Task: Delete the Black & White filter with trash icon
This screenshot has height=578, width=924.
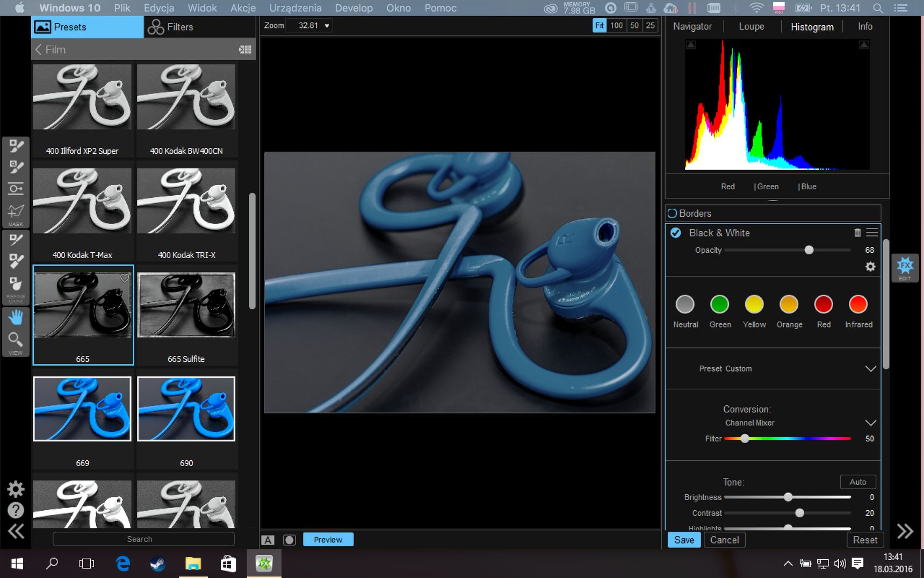Action: (x=857, y=233)
